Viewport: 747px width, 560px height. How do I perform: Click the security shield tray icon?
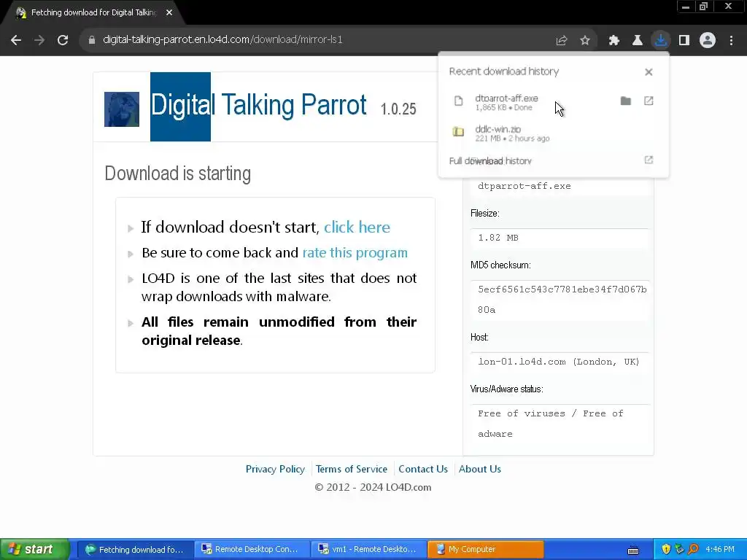tap(666, 550)
